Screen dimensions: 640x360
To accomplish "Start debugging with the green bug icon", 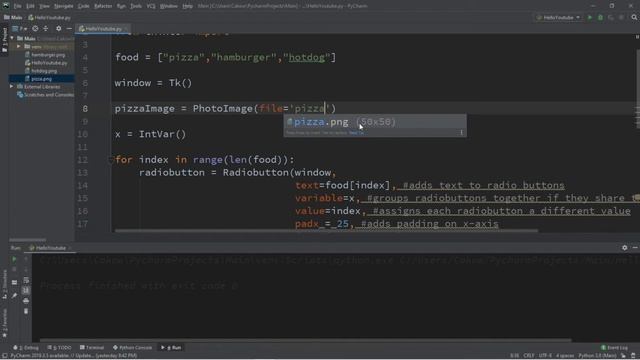I will coord(600,18).
